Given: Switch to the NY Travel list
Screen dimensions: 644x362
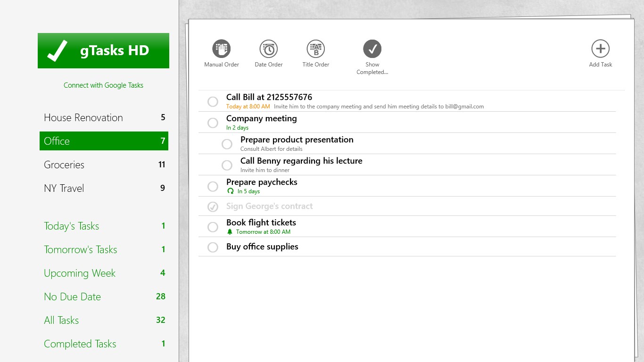Looking at the screenshot, I should click(x=64, y=189).
